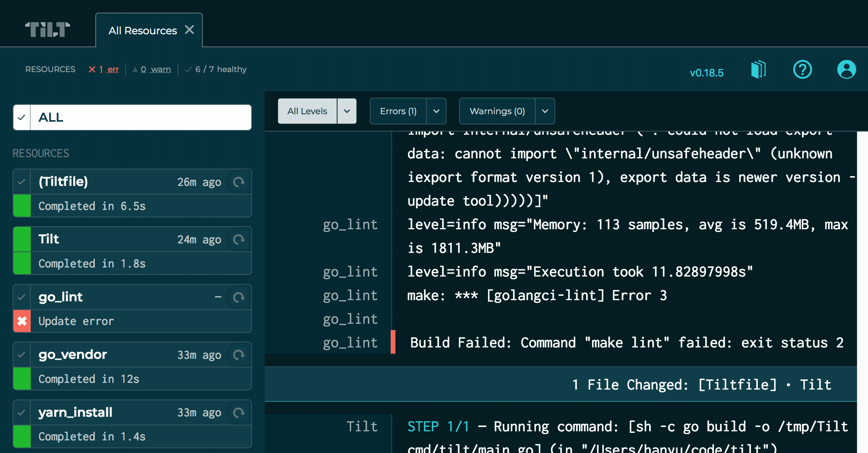
Task: Click the All Levels filter button
Action: 307,111
